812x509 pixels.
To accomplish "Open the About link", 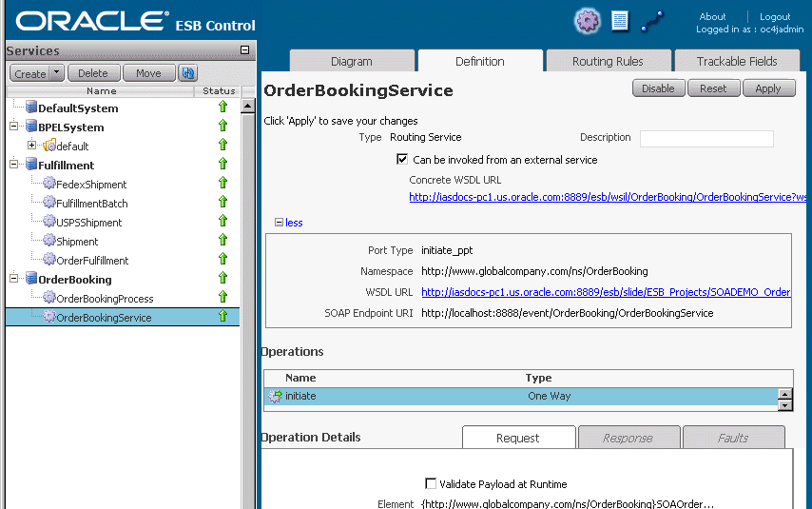I will (x=712, y=16).
